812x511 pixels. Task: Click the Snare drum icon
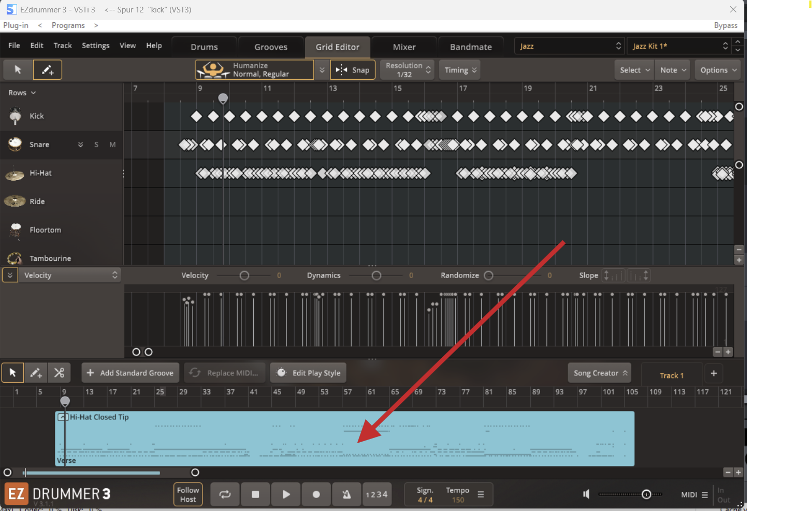pos(15,144)
